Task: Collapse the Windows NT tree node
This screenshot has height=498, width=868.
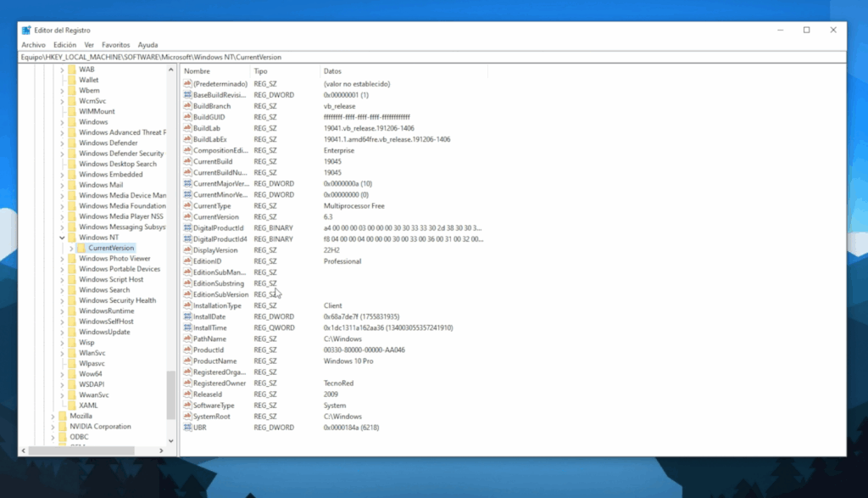Action: (62, 238)
